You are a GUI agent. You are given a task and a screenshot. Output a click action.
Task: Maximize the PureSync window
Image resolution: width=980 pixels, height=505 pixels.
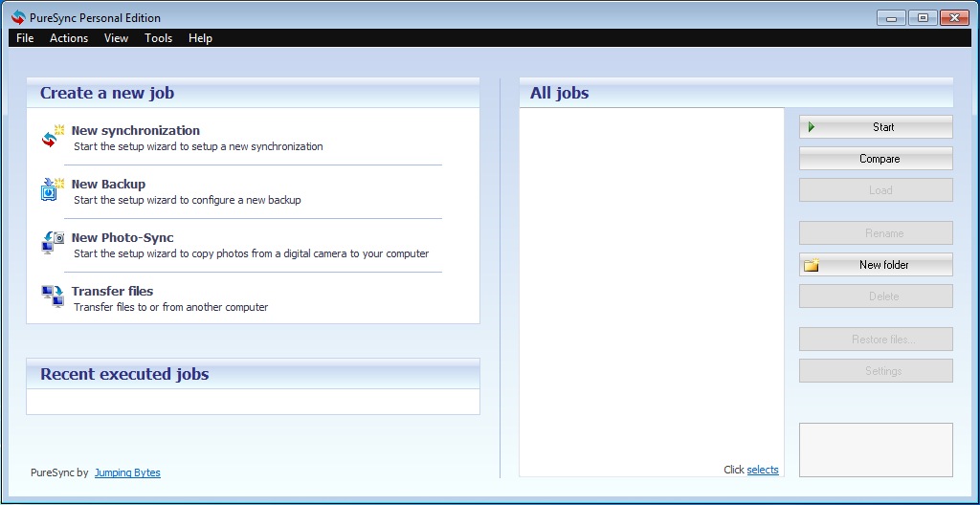(923, 17)
